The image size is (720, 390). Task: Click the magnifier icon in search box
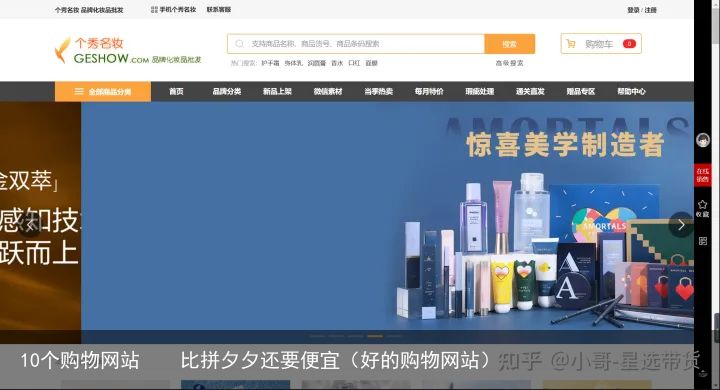tap(239, 44)
